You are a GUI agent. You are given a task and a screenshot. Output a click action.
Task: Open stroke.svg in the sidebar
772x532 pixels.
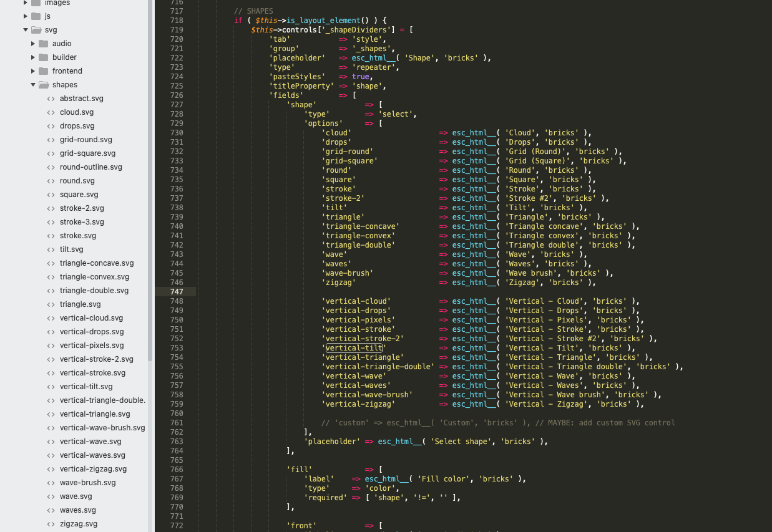(x=78, y=236)
